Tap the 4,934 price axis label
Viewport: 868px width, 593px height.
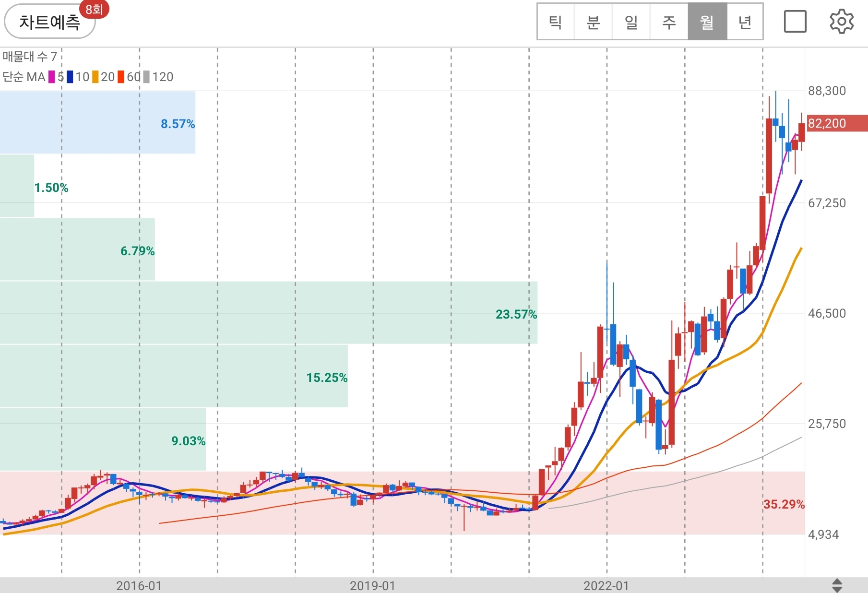[x=824, y=534]
